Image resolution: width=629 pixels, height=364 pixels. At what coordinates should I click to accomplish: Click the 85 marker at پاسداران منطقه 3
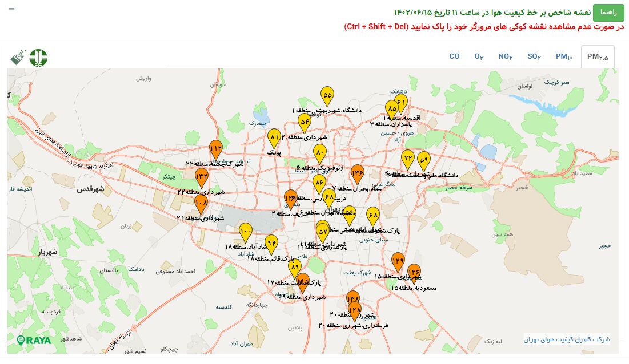tap(392, 110)
